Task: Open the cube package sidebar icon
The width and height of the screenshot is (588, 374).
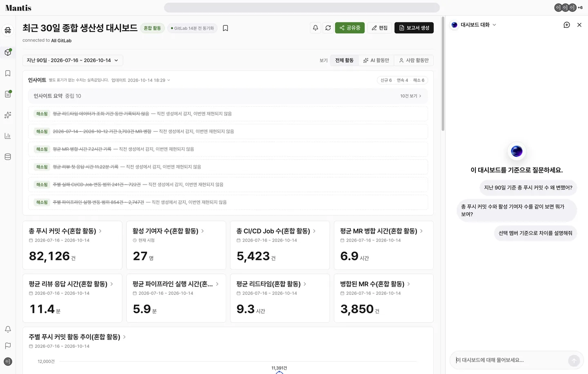Action: [x=8, y=52]
